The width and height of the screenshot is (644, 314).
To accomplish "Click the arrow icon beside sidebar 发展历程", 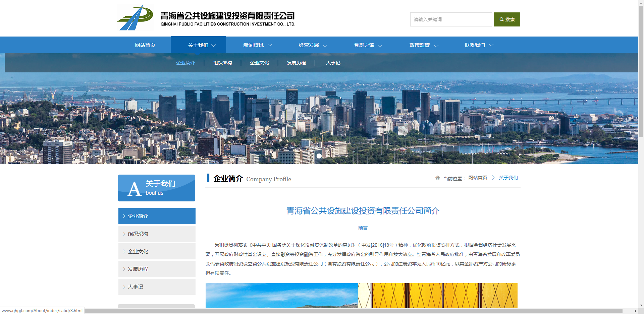I will click(x=124, y=269).
